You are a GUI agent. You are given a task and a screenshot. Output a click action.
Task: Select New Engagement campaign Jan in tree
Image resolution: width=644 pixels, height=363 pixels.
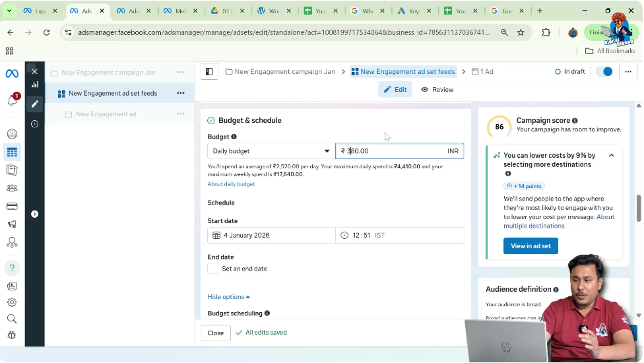click(x=108, y=73)
